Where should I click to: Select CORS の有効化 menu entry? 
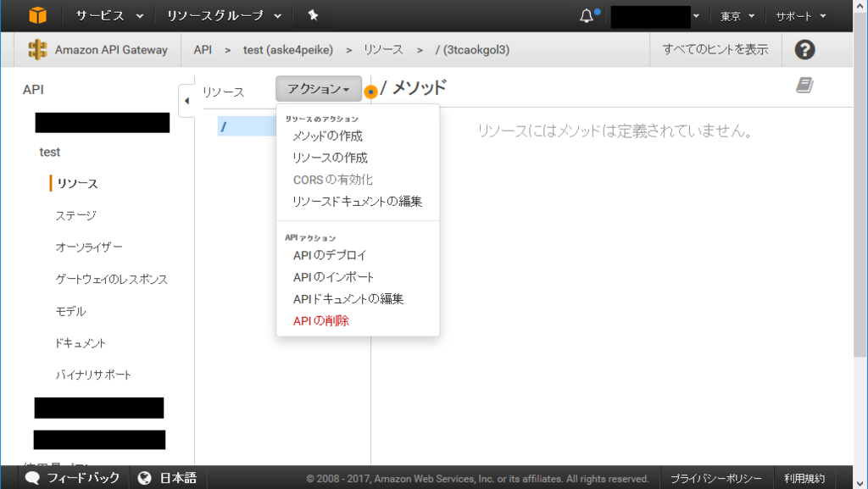(x=332, y=180)
